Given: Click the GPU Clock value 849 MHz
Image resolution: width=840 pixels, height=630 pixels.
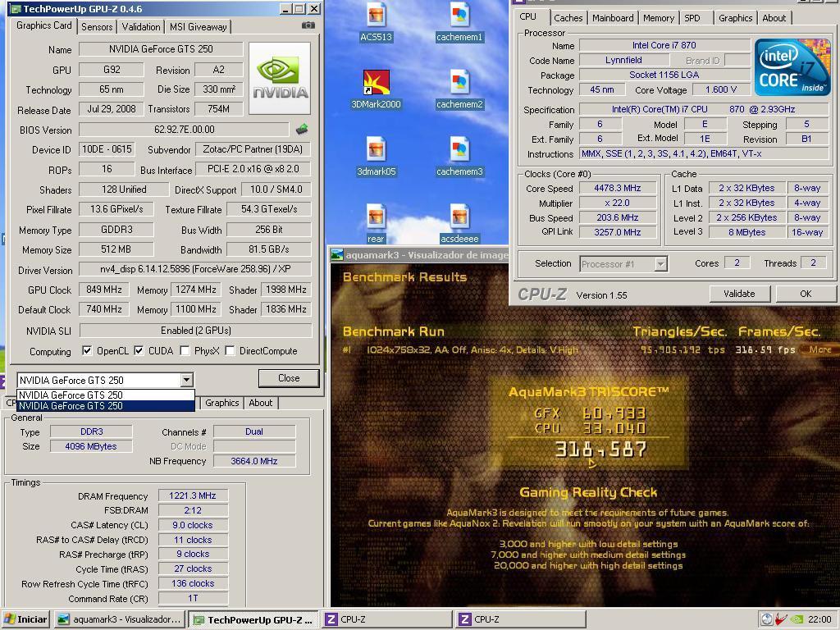Looking at the screenshot, I should (x=104, y=290).
